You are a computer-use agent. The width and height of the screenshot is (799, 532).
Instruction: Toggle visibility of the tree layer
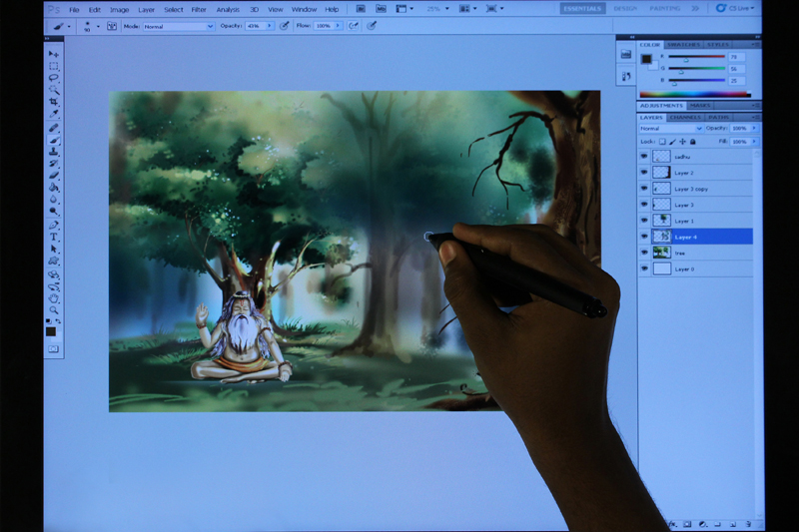click(644, 253)
